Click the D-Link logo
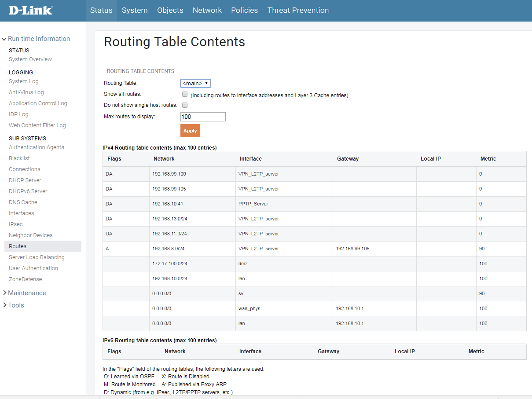The height and width of the screenshot is (399, 532). point(30,10)
